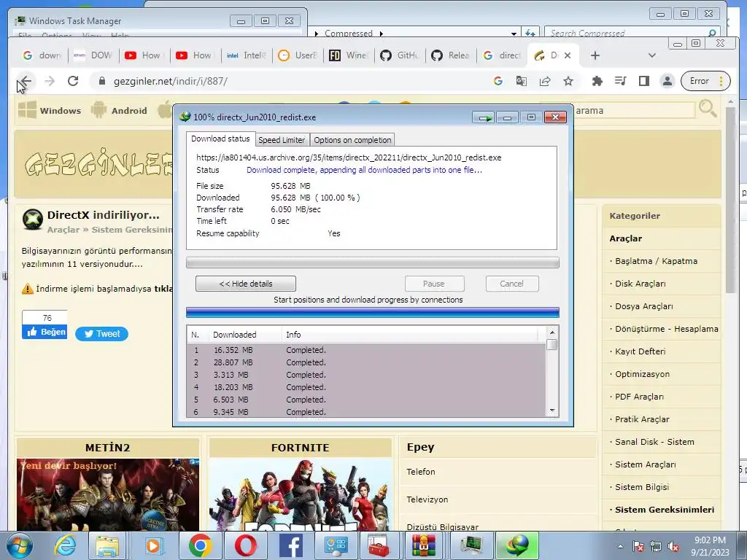Reload the gezginler.net page

73,81
